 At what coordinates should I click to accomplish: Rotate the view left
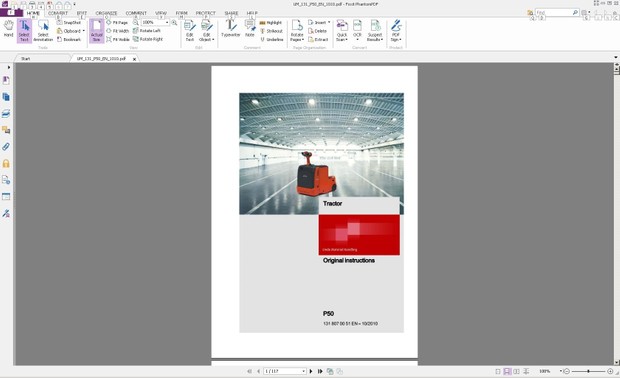point(147,30)
